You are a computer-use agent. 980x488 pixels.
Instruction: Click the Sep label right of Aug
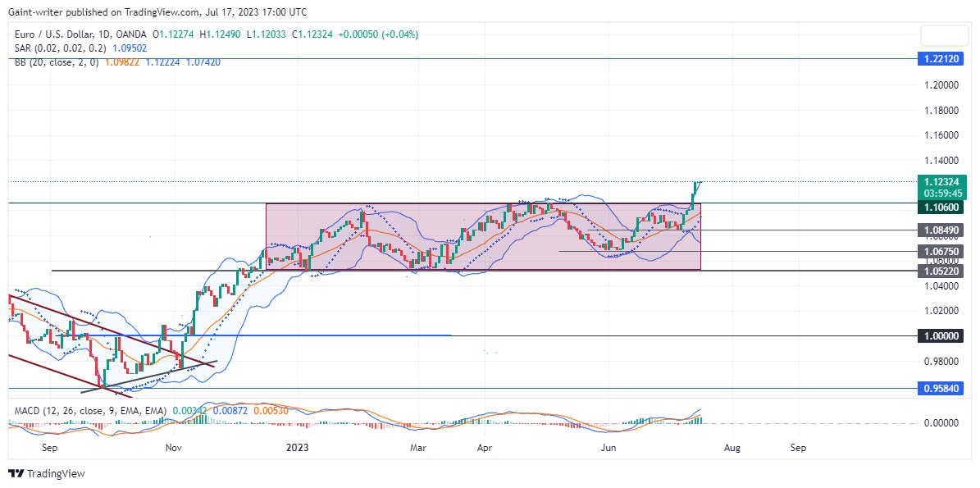pos(798,447)
